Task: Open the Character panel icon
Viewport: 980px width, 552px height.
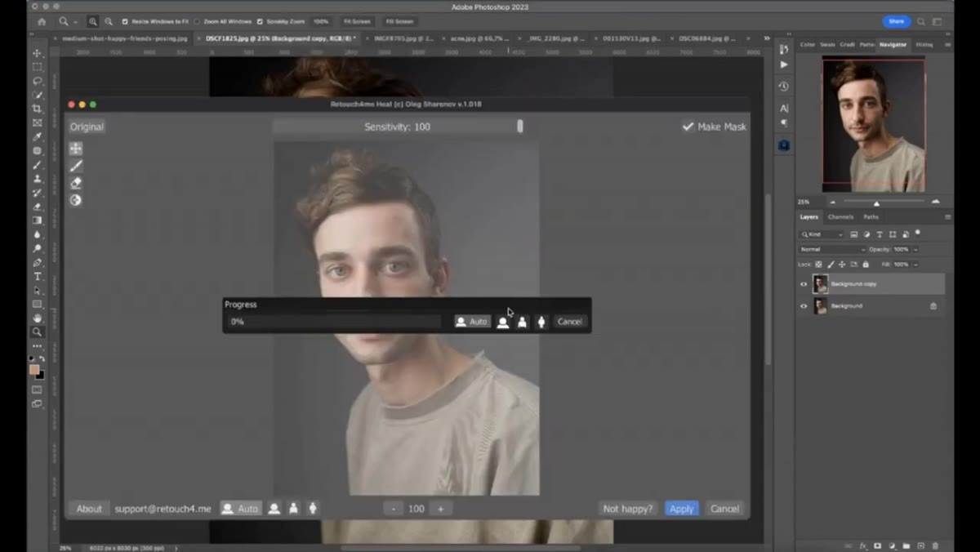Action: [784, 108]
